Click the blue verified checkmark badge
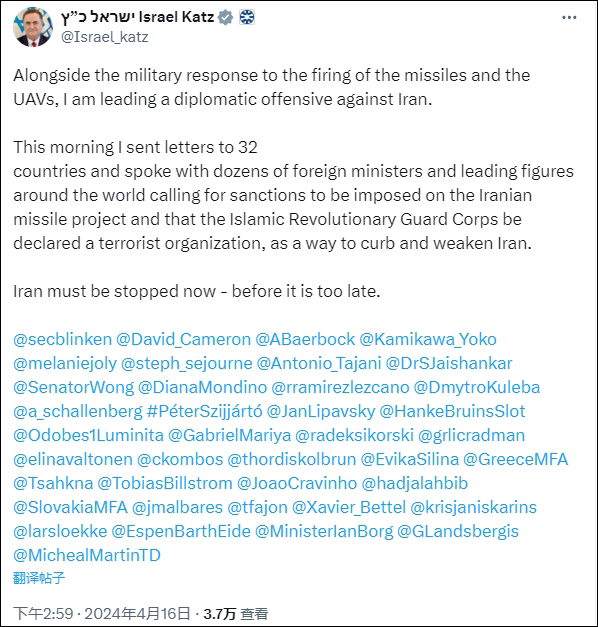This screenshot has height=627, width=598. (x=226, y=17)
